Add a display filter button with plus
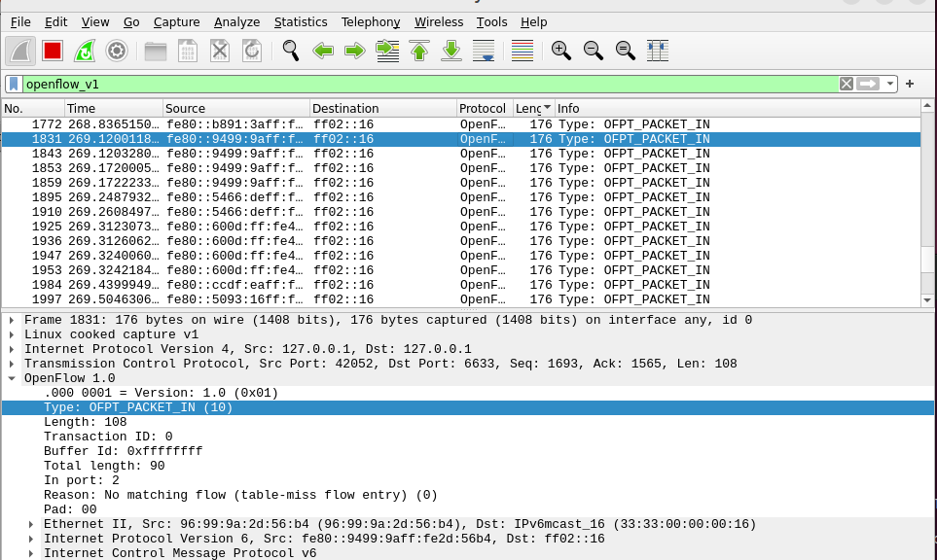This screenshot has height=560, width=937. 910,85
